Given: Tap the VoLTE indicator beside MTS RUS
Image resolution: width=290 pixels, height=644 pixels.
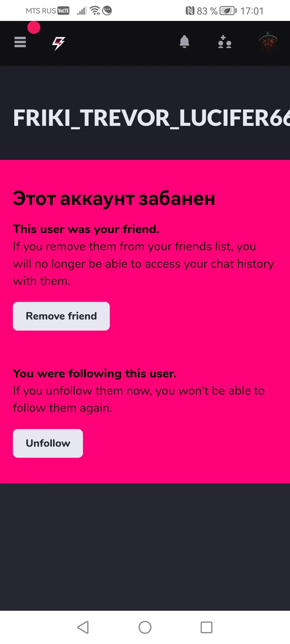Looking at the screenshot, I should tap(63, 11).
